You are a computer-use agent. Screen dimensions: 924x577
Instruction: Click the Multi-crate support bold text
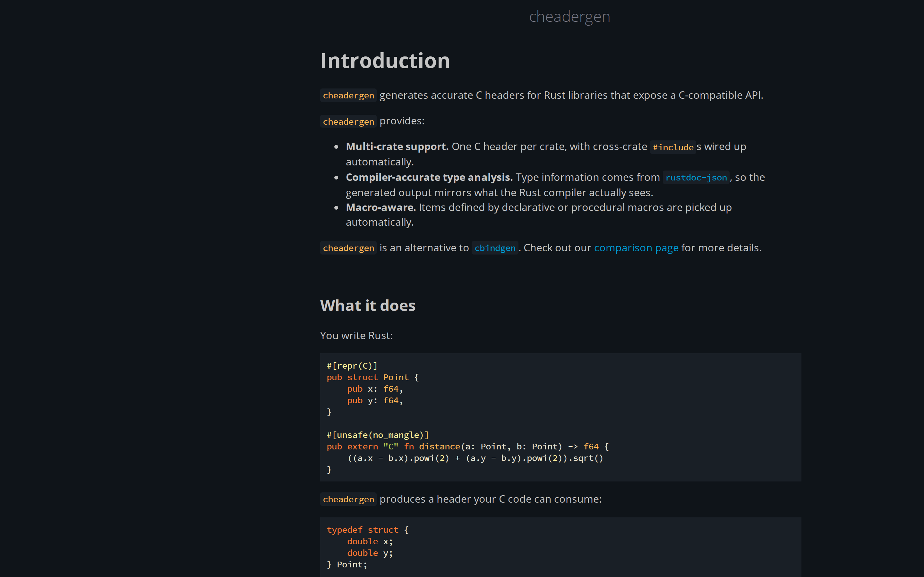[x=397, y=146]
